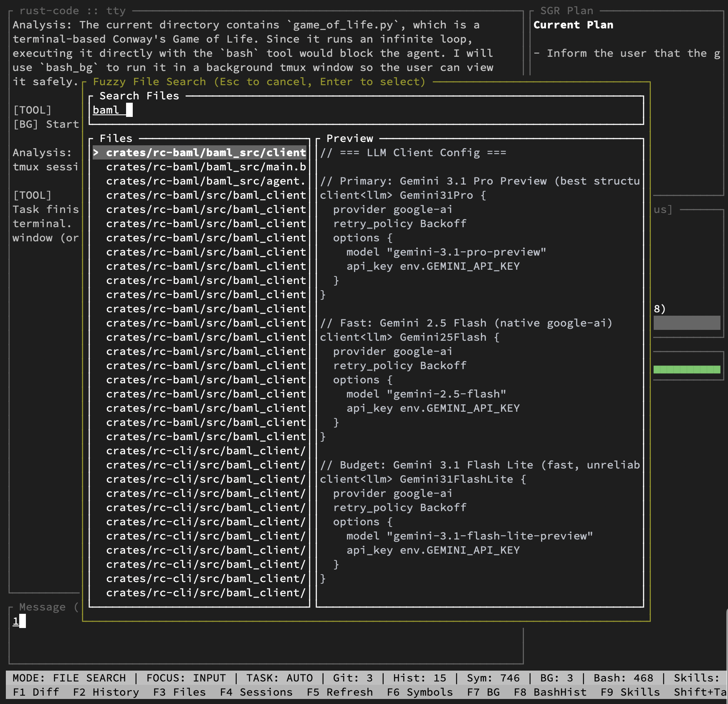Open background tasks via F7 BG
The image size is (728, 704).
483,692
